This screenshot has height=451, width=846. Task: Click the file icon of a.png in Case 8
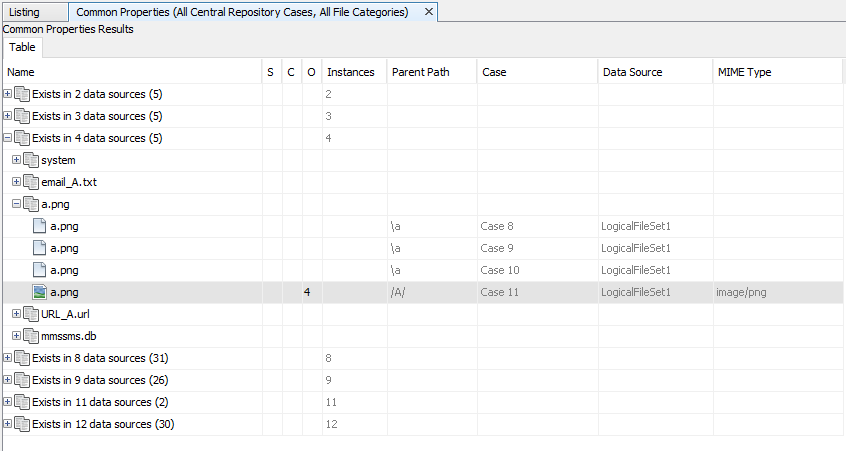39,226
